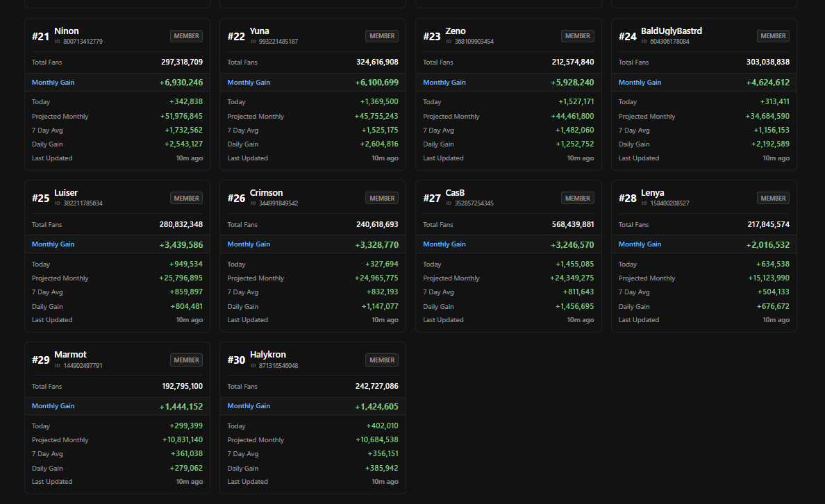
Task: Click CasB's monthly gain +3,246,570
Action: (572, 244)
